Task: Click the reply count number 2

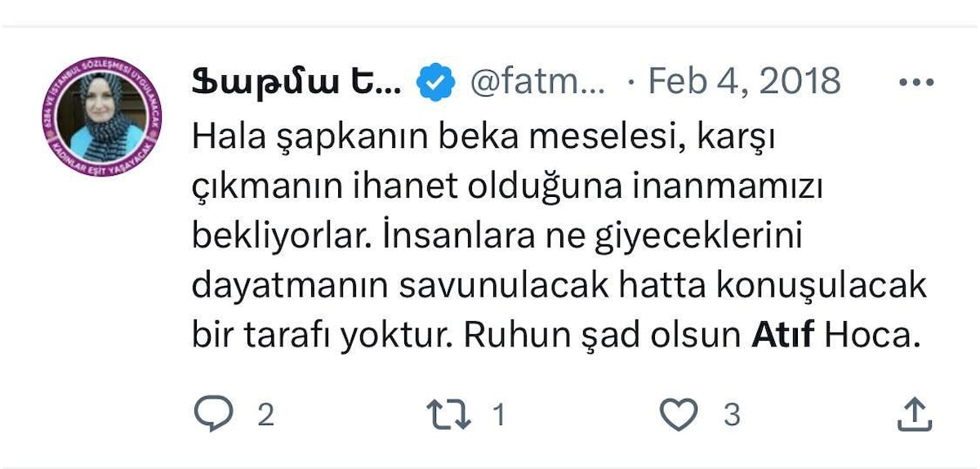Action: point(265,415)
